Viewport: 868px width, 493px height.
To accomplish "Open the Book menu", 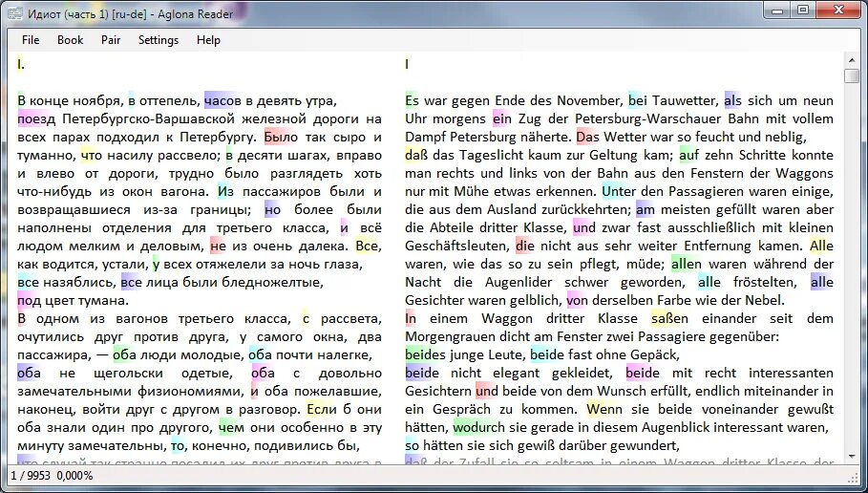I will click(71, 40).
